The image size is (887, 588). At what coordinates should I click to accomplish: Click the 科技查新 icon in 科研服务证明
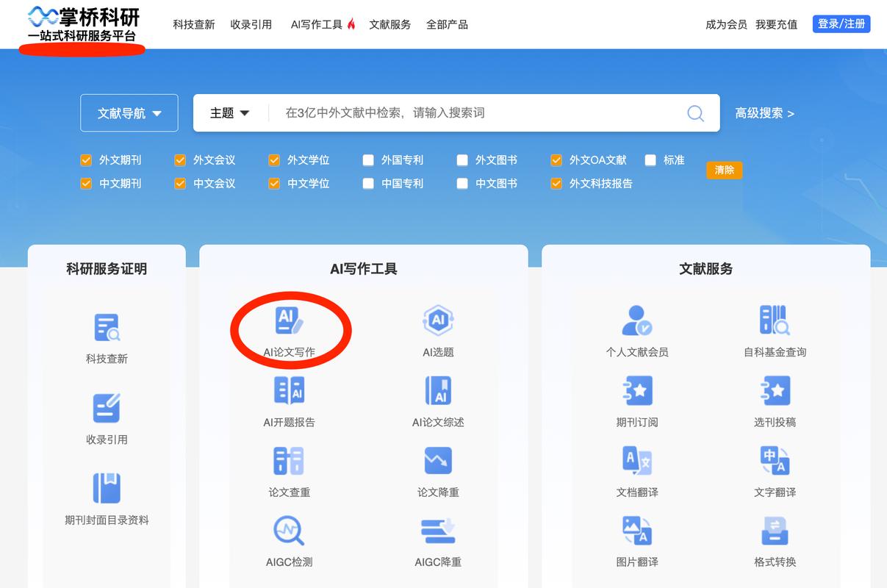tap(107, 328)
